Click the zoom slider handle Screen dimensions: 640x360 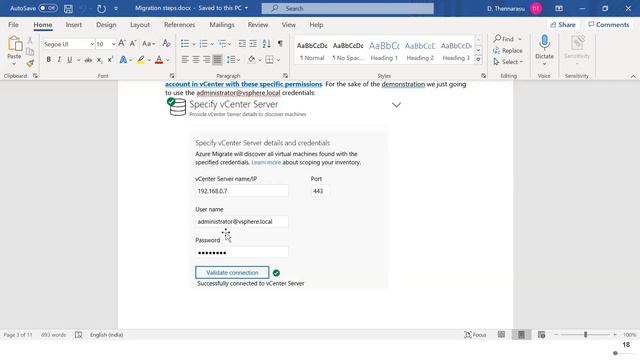click(585, 335)
